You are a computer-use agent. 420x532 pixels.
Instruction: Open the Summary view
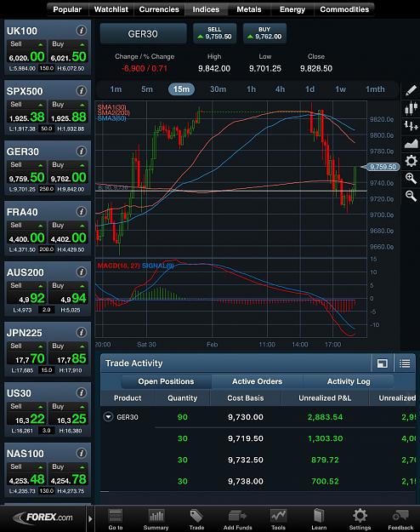(x=156, y=519)
